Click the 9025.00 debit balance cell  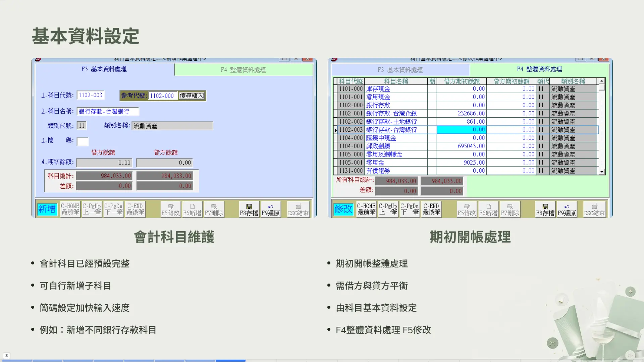[462, 163]
